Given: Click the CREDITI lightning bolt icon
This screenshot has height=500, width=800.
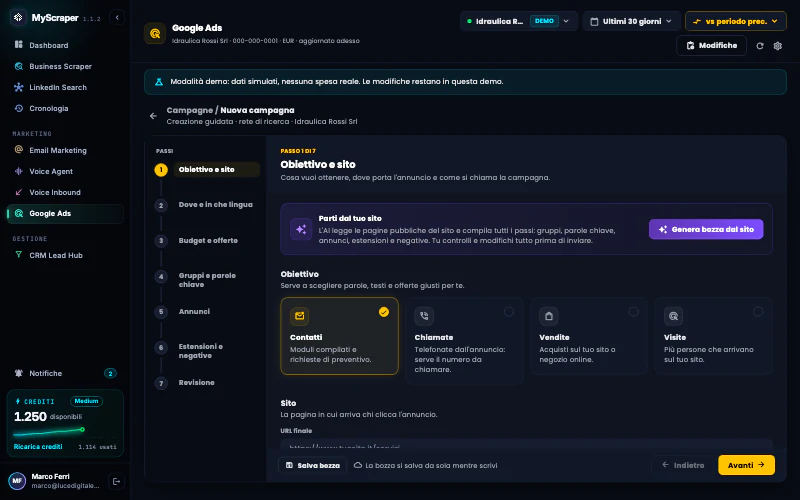Looking at the screenshot, I should [18, 401].
